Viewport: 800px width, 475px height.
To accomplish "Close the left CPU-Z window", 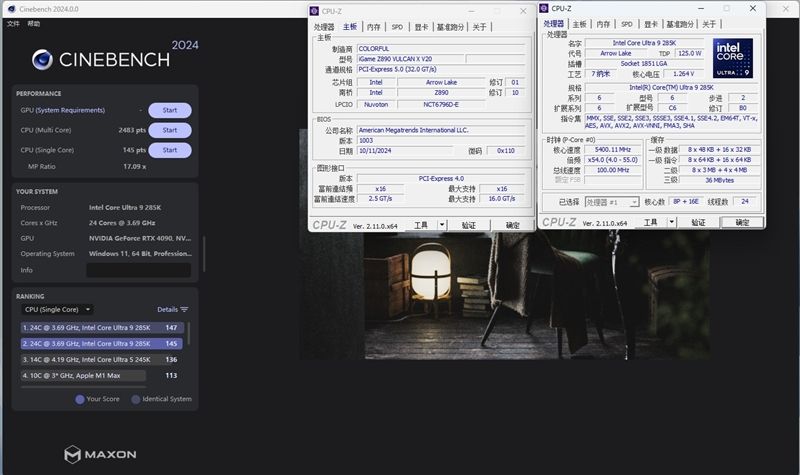I will coord(523,11).
